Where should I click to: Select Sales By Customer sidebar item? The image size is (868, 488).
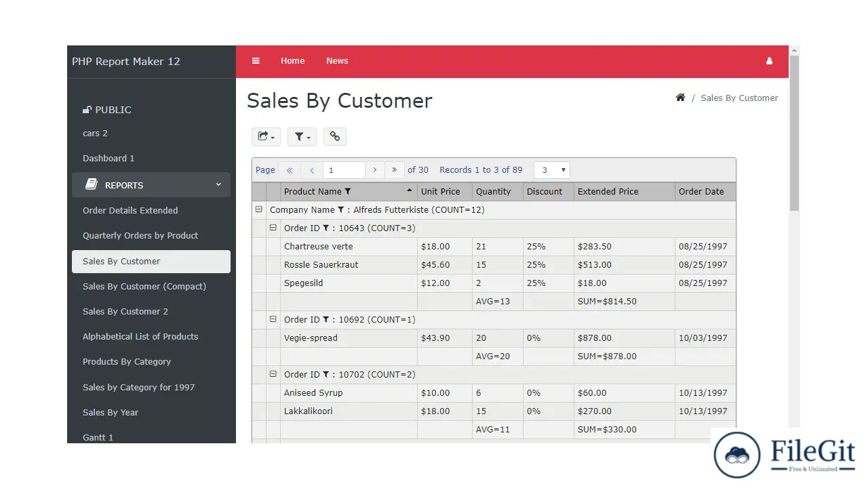click(x=151, y=262)
